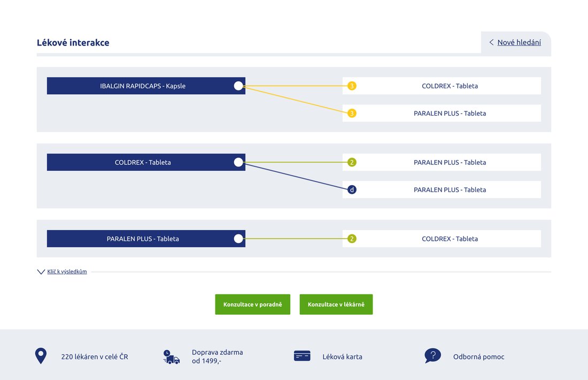This screenshot has height=380, width=588.
Task: Select the dark blue PARALEN PLUS - Tableta bar
Action: [x=143, y=239]
